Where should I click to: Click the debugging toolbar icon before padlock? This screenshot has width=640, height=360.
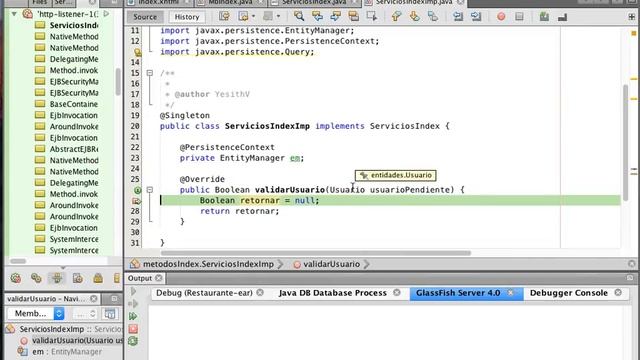click(78, 278)
